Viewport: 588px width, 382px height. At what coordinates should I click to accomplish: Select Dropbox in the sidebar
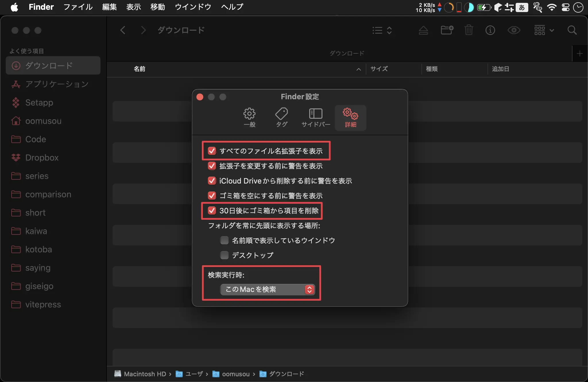pos(53,157)
